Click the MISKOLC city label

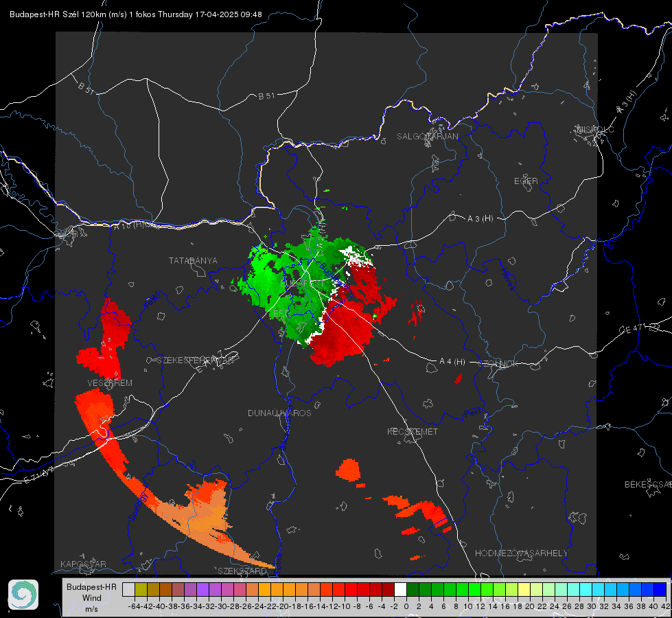(595, 129)
